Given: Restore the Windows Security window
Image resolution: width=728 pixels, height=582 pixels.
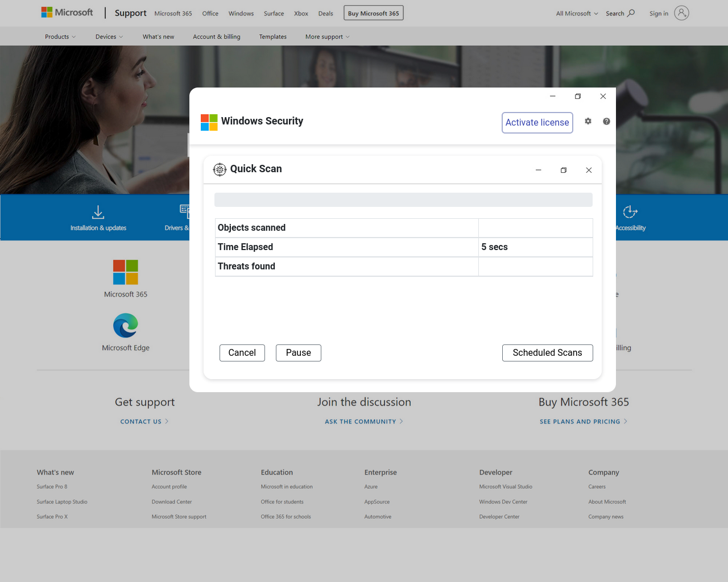Looking at the screenshot, I should pos(578,96).
